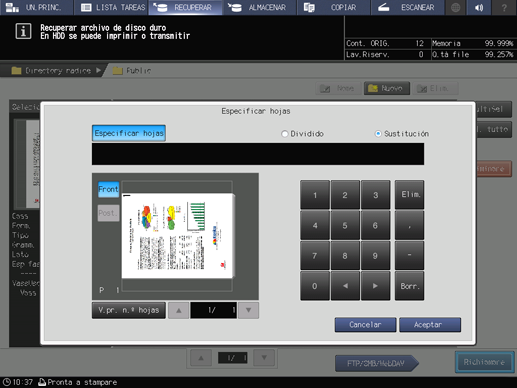The width and height of the screenshot is (517, 388).
Task: Open the ALMACENAR tab
Action: (259, 7)
